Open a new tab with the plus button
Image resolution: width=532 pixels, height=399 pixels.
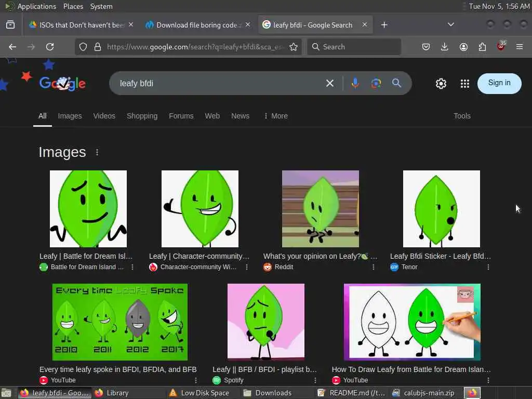384,25
